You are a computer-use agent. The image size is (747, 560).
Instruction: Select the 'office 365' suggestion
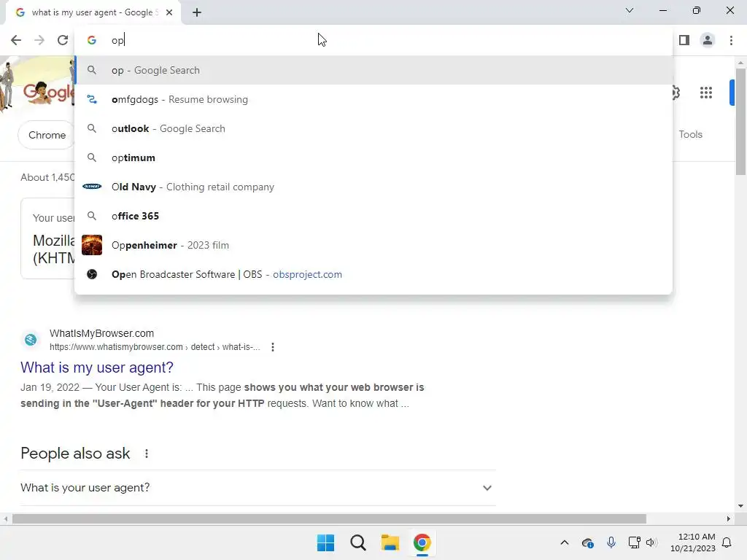(373, 216)
